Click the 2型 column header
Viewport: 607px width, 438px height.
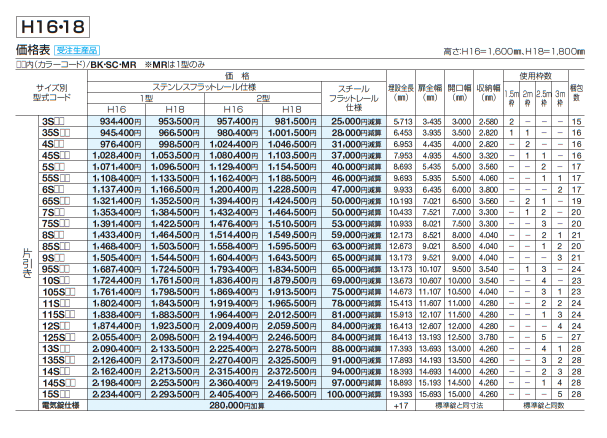(263, 98)
